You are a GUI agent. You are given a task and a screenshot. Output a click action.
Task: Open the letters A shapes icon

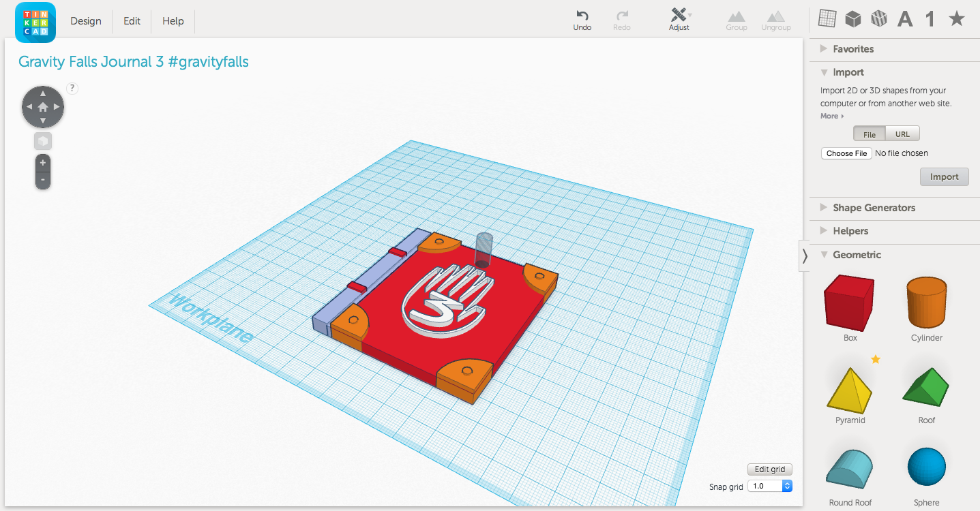(905, 19)
